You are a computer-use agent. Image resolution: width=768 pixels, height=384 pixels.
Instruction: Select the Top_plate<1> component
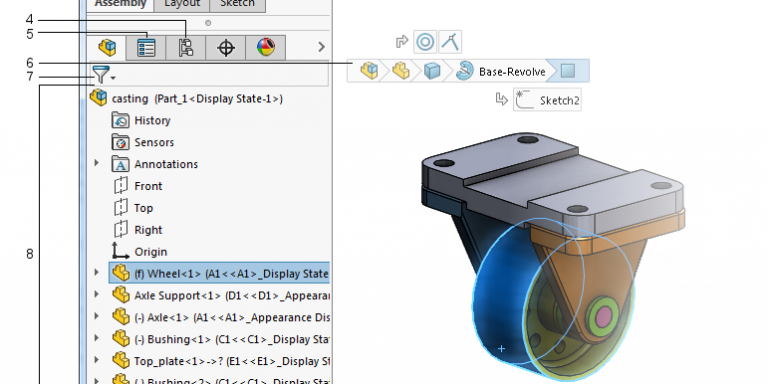(x=221, y=361)
